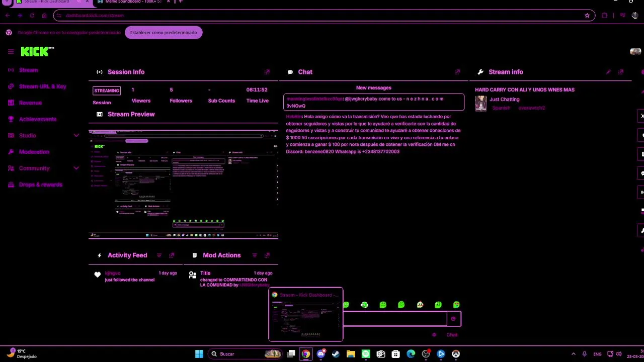The image size is (644, 362).
Task: Open a new browser tab
Action: 181,2
